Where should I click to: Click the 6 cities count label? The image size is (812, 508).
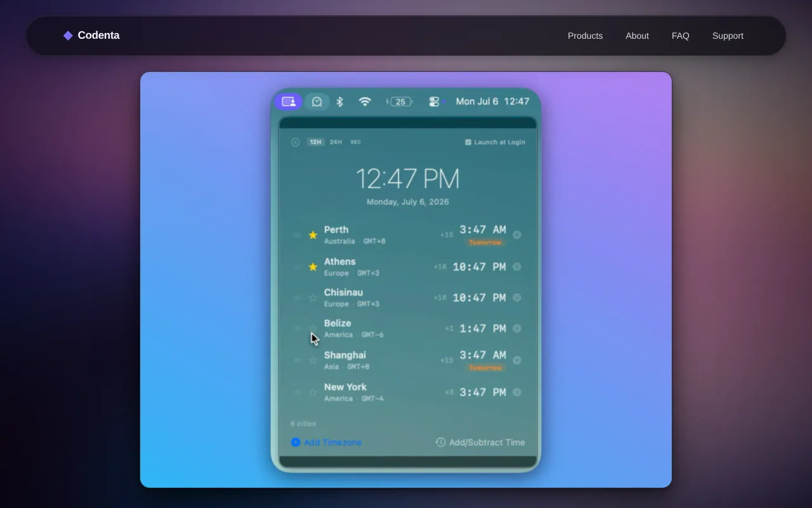(303, 424)
